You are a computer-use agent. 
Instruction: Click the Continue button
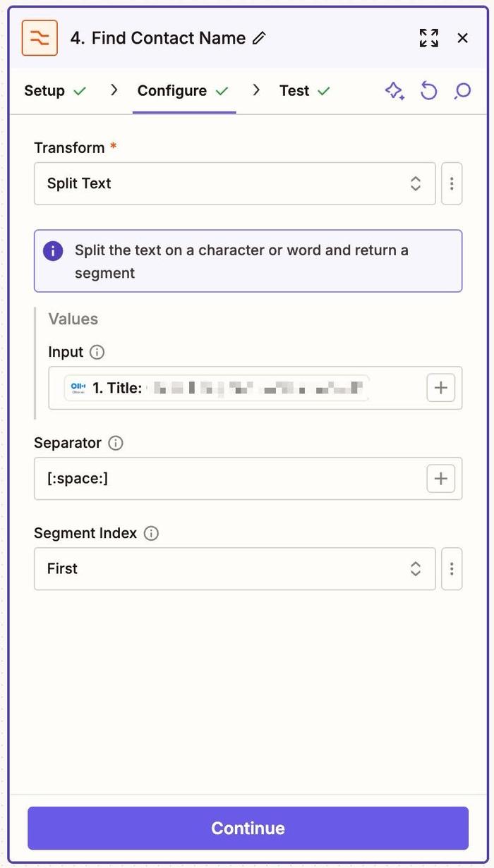pos(248,828)
